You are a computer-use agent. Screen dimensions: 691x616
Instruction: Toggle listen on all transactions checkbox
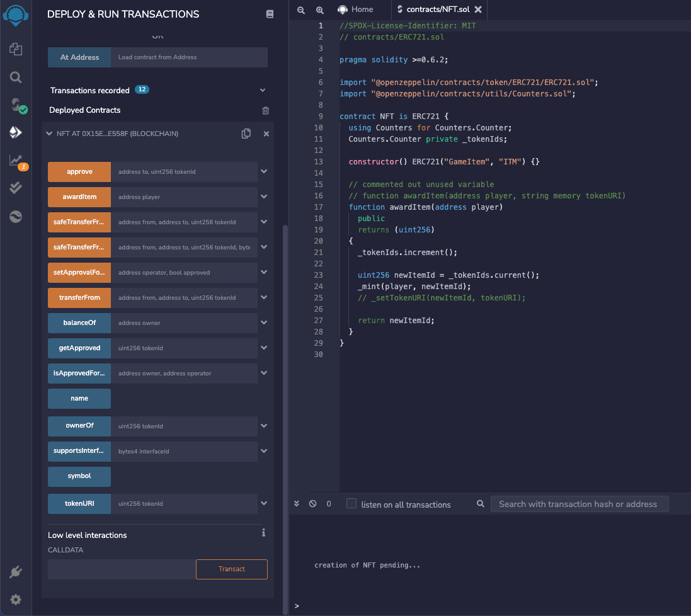(351, 503)
